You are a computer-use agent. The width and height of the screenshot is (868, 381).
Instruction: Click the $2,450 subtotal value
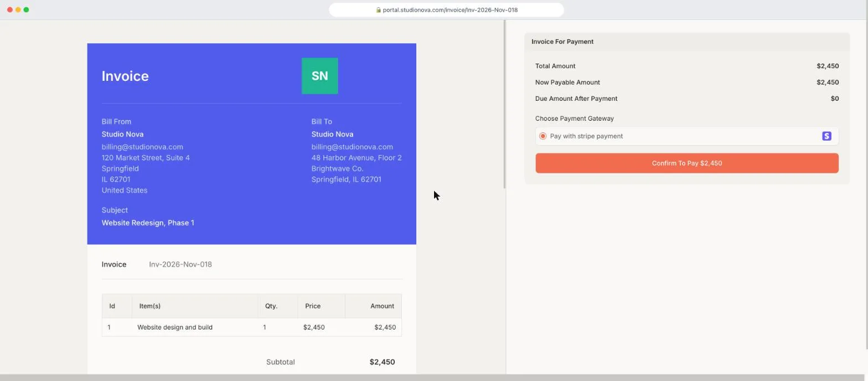[x=382, y=362]
